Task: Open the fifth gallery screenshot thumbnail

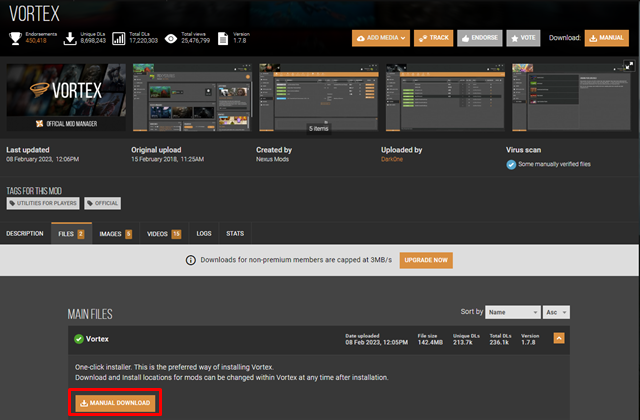Action: [571, 97]
